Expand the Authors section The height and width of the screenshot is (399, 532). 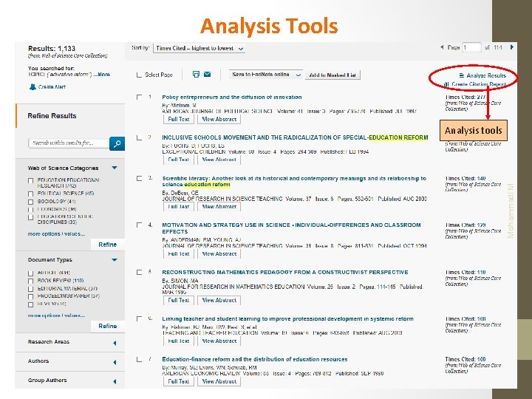click(x=115, y=362)
